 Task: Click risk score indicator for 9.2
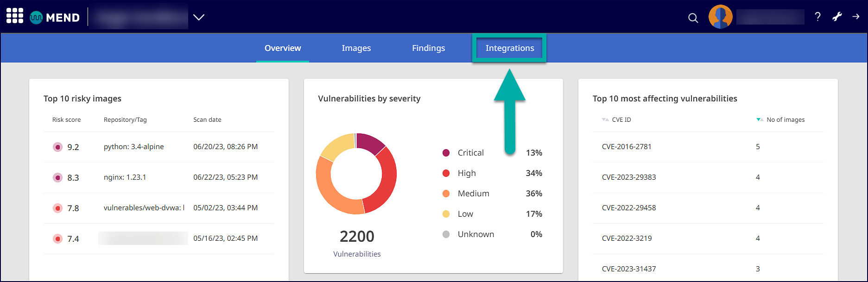pos(57,147)
